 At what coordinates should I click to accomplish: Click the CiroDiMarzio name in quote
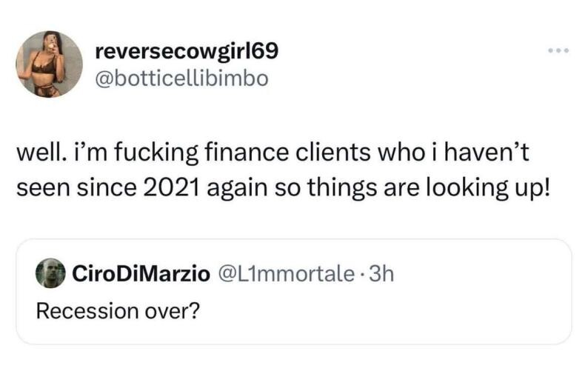point(141,273)
